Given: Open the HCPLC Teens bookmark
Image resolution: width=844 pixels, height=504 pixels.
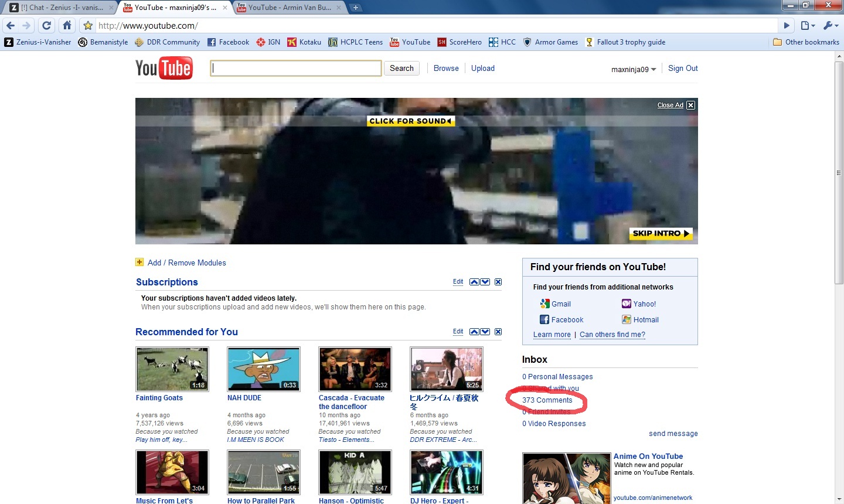Looking at the screenshot, I should tap(355, 42).
